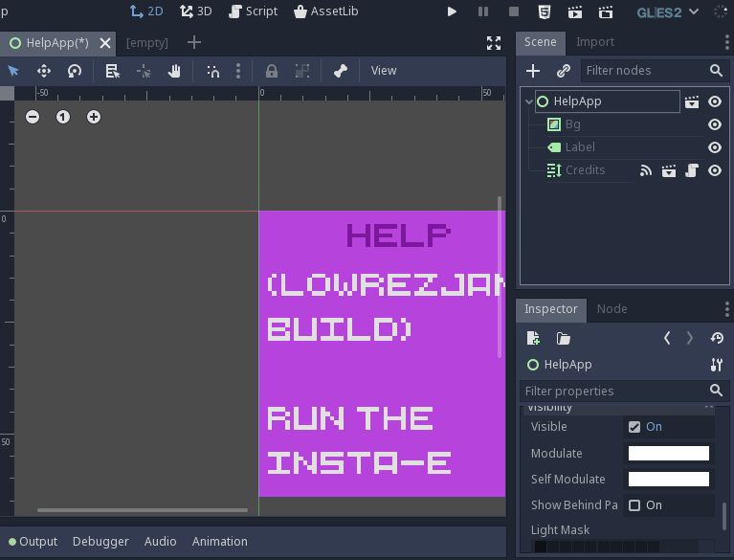Open HelpApp scene in editor icon
This screenshot has height=560, width=734.
[691, 101]
